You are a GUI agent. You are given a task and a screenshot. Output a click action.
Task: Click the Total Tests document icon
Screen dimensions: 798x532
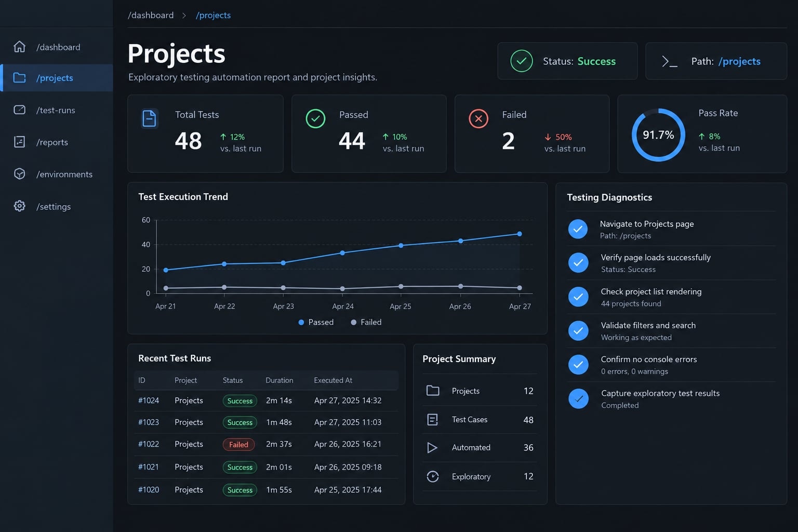(x=150, y=118)
